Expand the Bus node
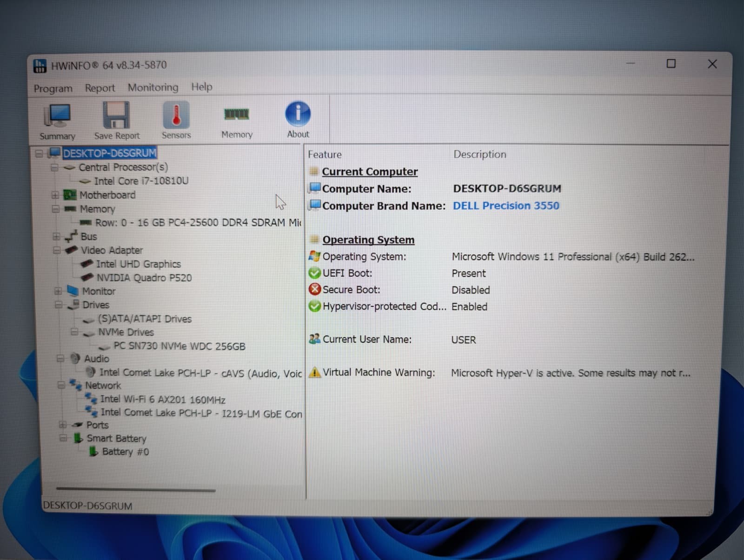The height and width of the screenshot is (560, 744). click(56, 236)
